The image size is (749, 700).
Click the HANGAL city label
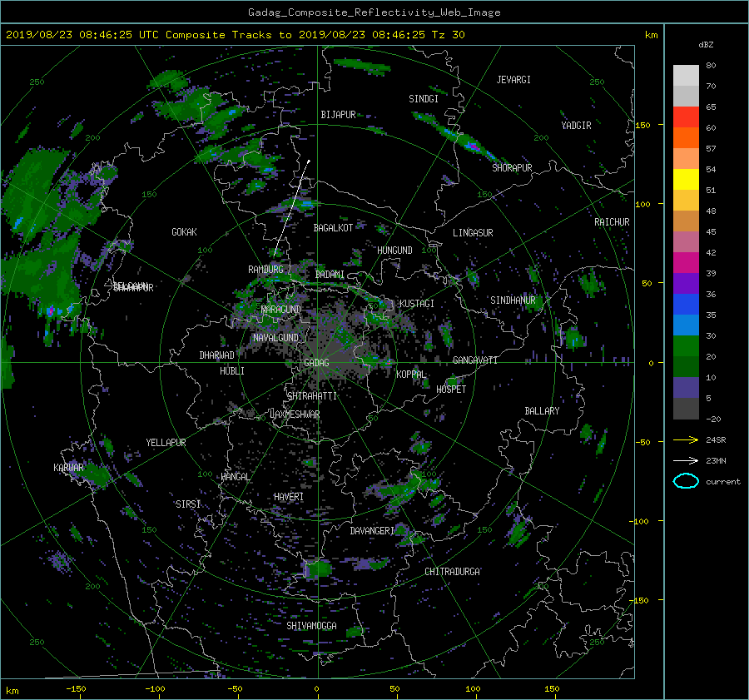(236, 477)
